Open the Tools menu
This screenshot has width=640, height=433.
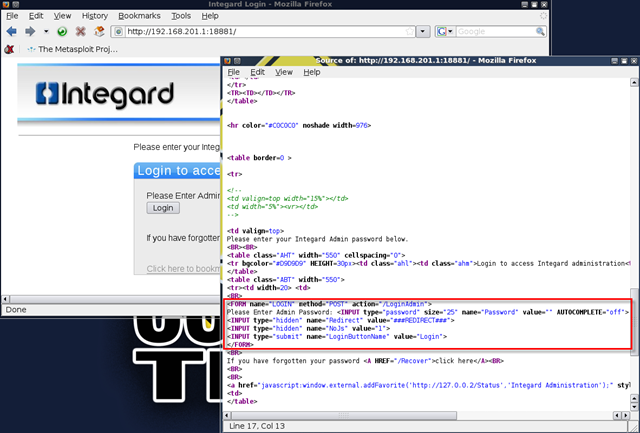point(181,16)
